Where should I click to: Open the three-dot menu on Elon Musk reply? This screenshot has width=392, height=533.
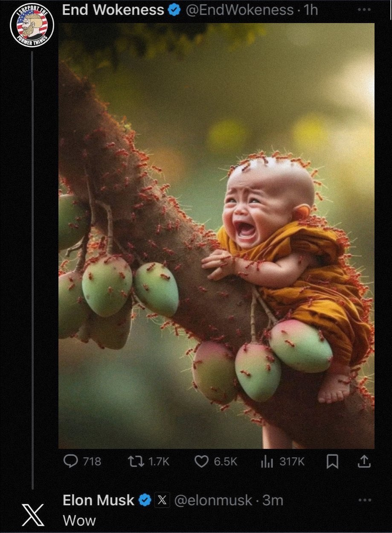point(365,500)
